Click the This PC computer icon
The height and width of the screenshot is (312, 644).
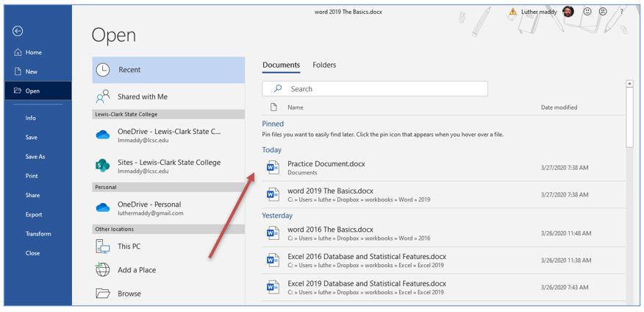103,247
